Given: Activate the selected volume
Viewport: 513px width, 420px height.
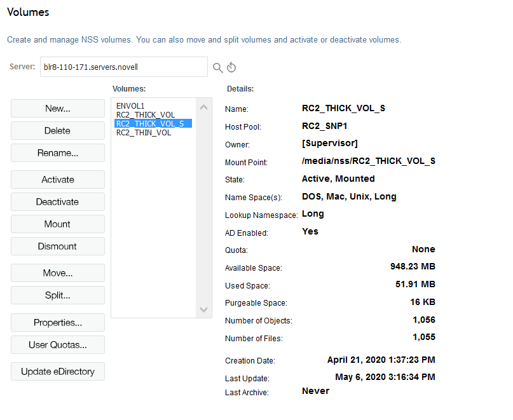Looking at the screenshot, I should coord(57,179).
